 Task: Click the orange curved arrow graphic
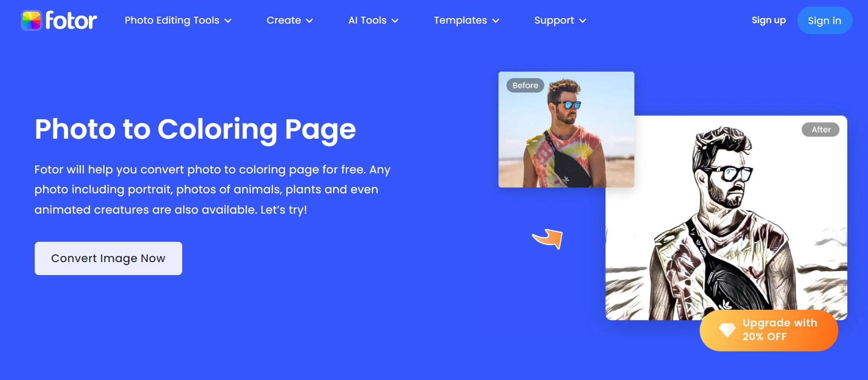click(548, 239)
